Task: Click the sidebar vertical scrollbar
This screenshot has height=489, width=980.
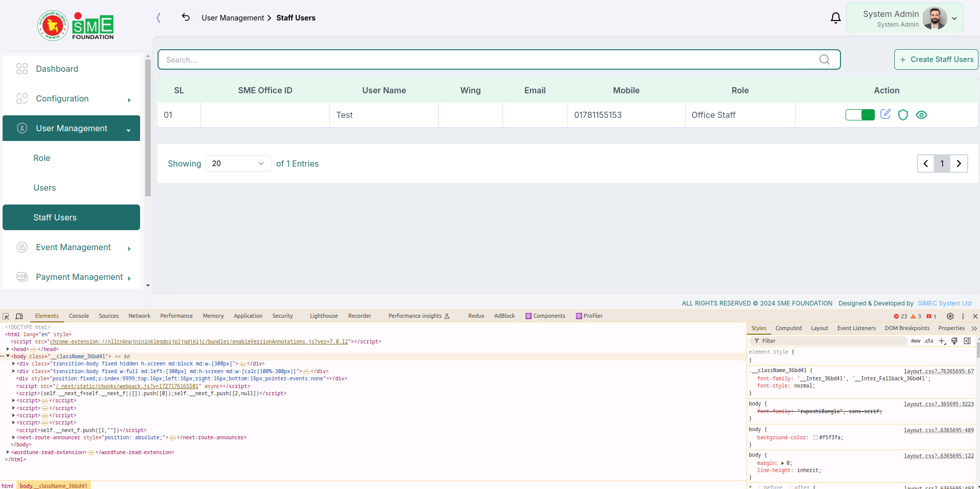Action: coord(148,128)
